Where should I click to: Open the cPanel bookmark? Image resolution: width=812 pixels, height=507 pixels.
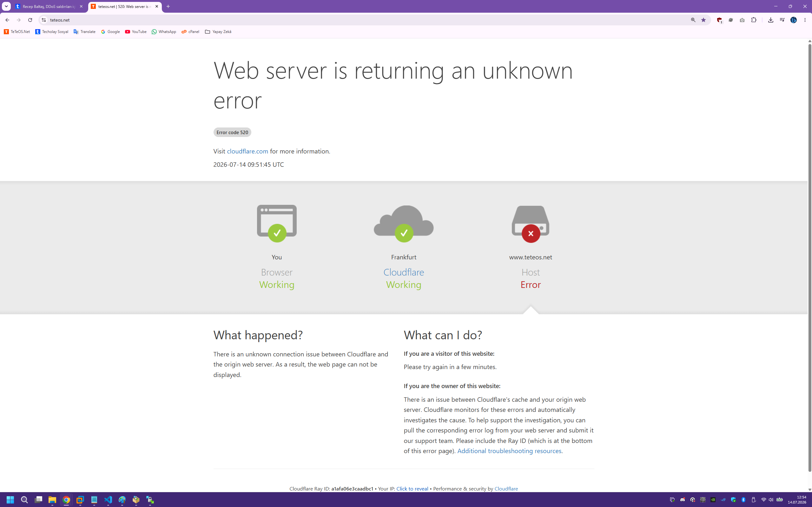pos(190,31)
